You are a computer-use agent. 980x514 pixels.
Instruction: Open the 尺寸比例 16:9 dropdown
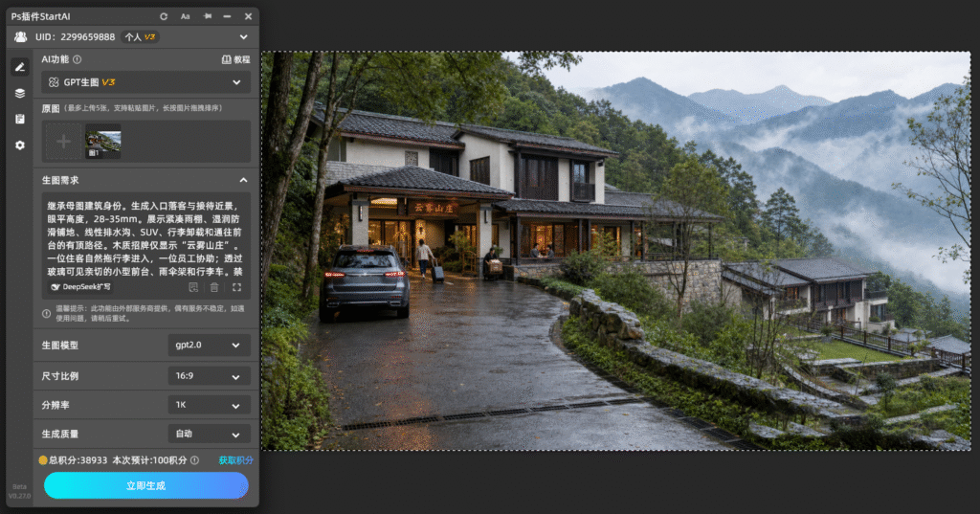pyautogui.click(x=209, y=376)
